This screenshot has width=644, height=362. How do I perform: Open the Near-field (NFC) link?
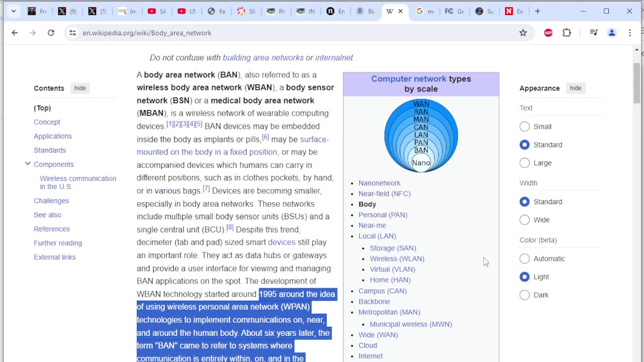coord(384,194)
